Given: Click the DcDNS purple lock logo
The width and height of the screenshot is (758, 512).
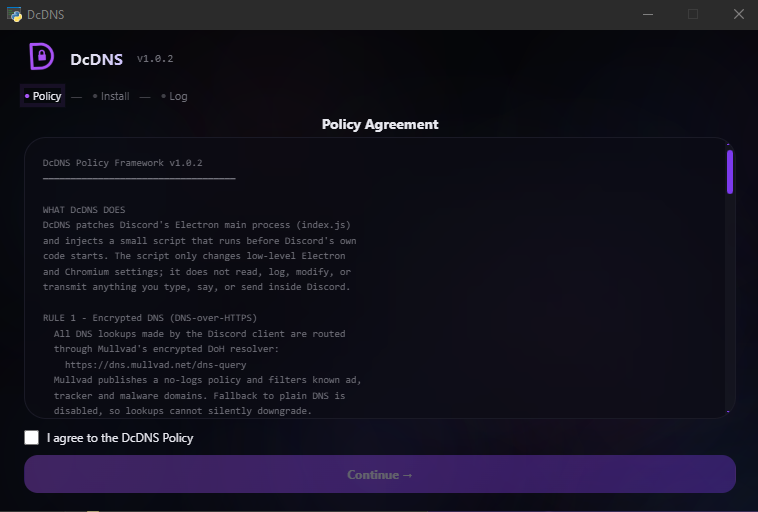Looking at the screenshot, I should click(x=42, y=57).
